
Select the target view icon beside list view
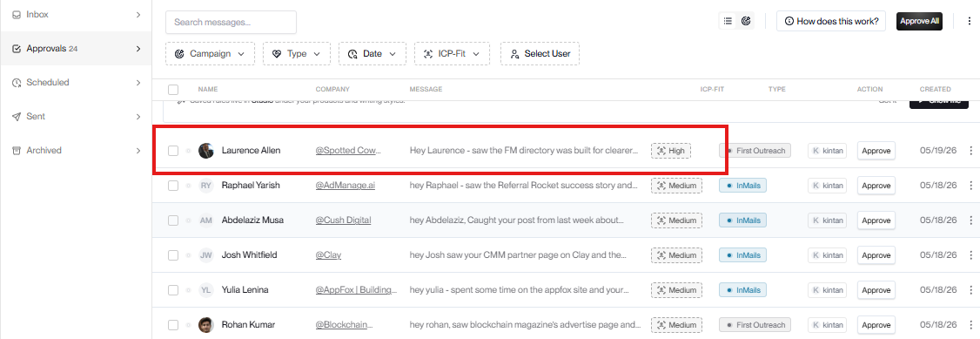[746, 21]
